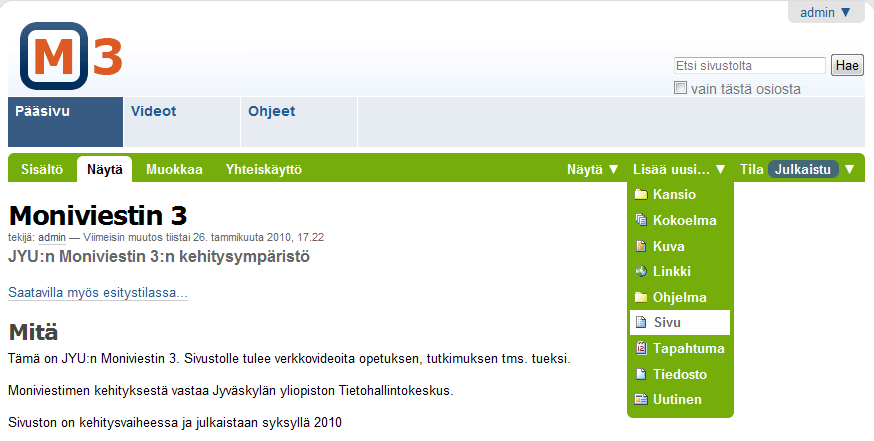Click paragraph starting 'Tämä on JYU:n Moniviestin 3'
The height and width of the screenshot is (441, 874).
coord(289,358)
